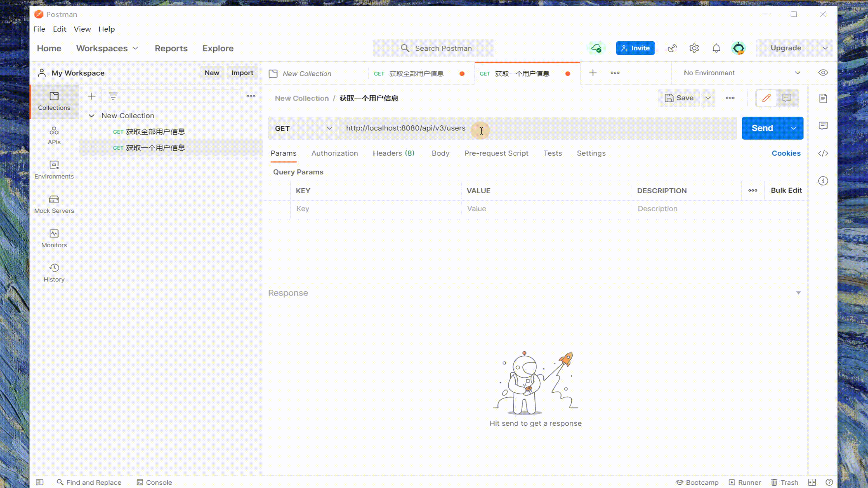This screenshot has height=488, width=868.
Task: Switch to the Authorization tab
Action: (x=334, y=153)
